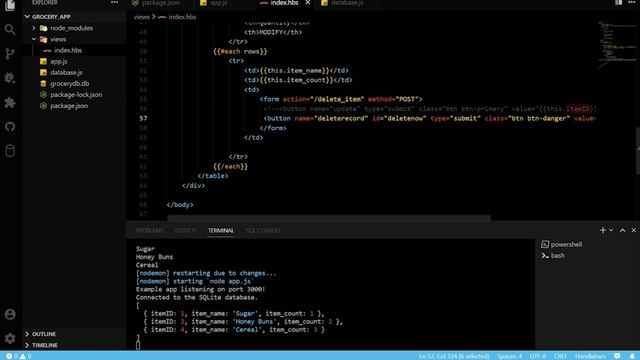Open the Source Control view
The width and height of the screenshot is (640, 360).
click(10, 54)
